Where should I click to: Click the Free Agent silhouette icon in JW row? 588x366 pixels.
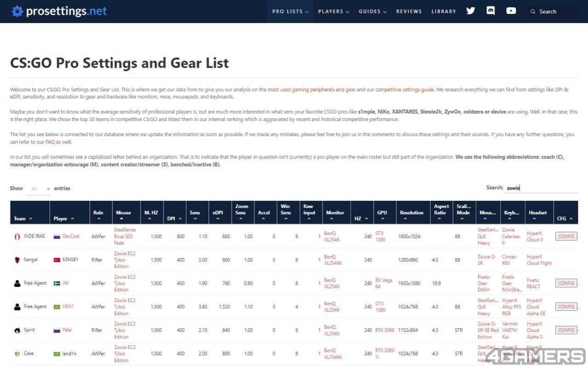[x=17, y=283]
